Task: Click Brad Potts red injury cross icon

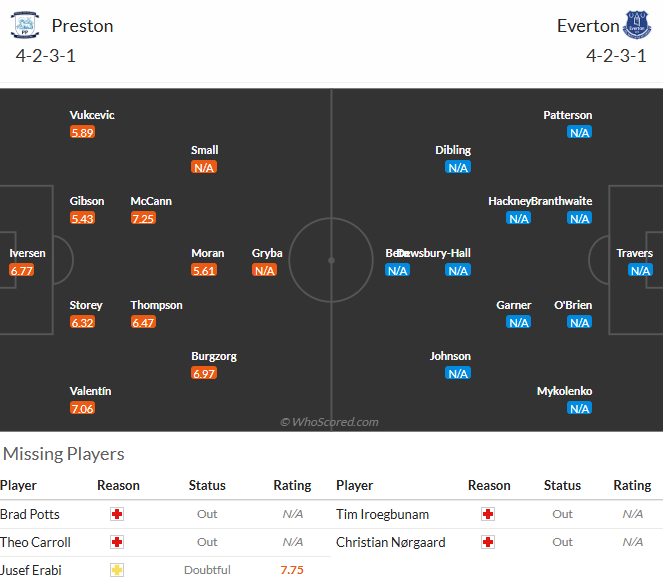Action: pos(117,514)
